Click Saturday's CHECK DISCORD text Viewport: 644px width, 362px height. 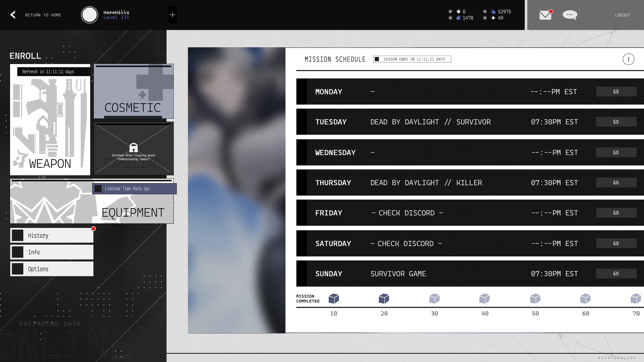pyautogui.click(x=406, y=244)
